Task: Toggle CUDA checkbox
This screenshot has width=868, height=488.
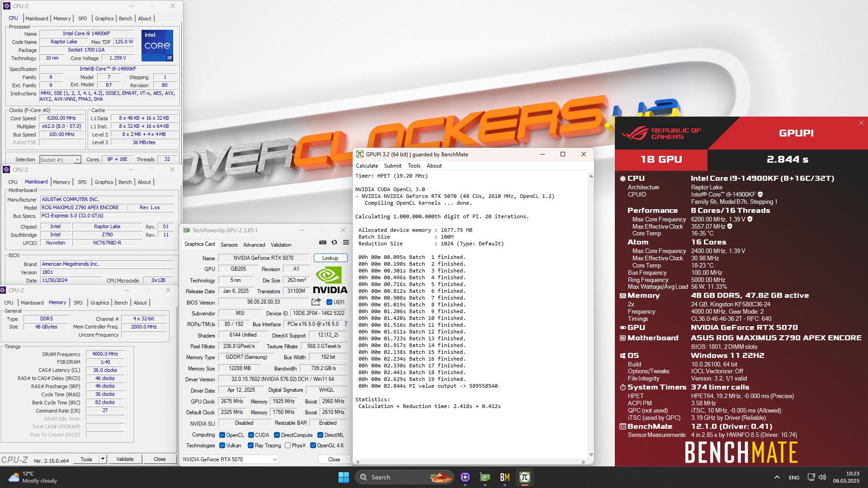Action: [251, 435]
